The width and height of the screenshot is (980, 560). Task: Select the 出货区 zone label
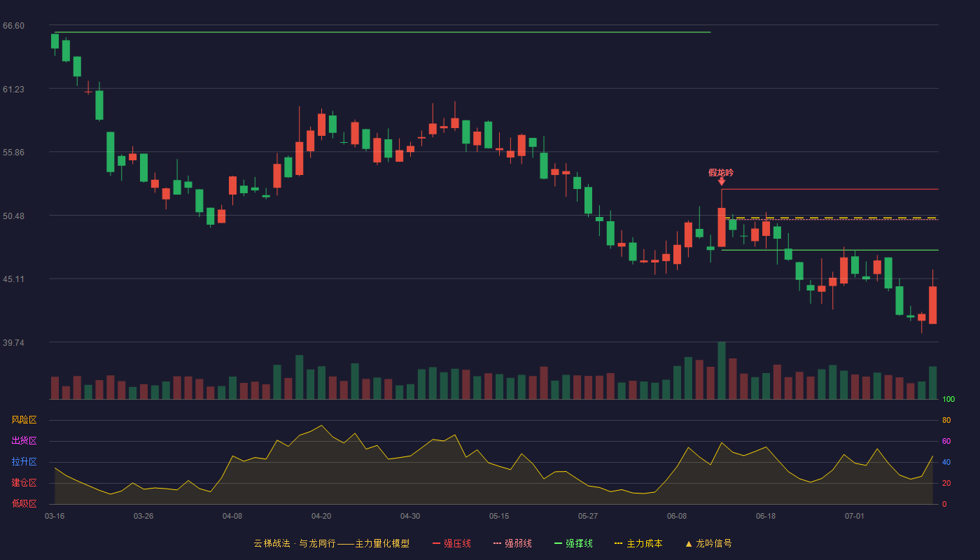tap(24, 441)
